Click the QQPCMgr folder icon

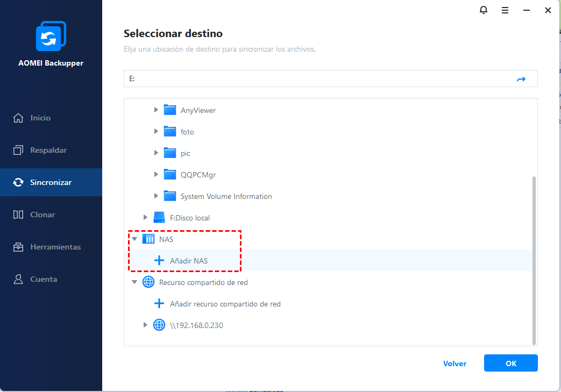coord(170,175)
